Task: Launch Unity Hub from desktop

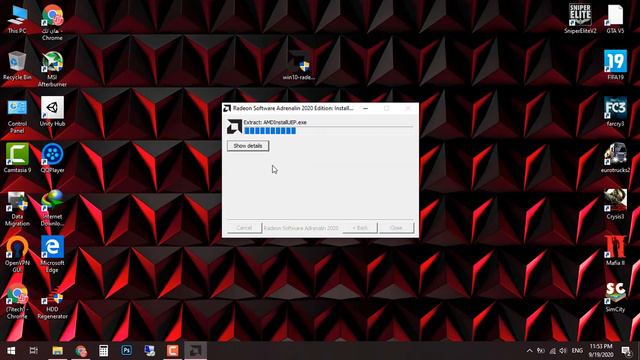Action: [x=52, y=112]
